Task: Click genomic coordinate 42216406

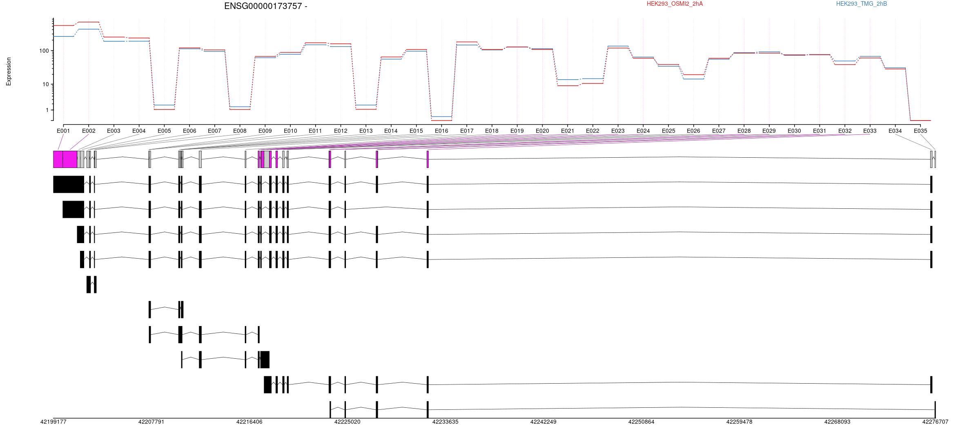Action: [249, 422]
